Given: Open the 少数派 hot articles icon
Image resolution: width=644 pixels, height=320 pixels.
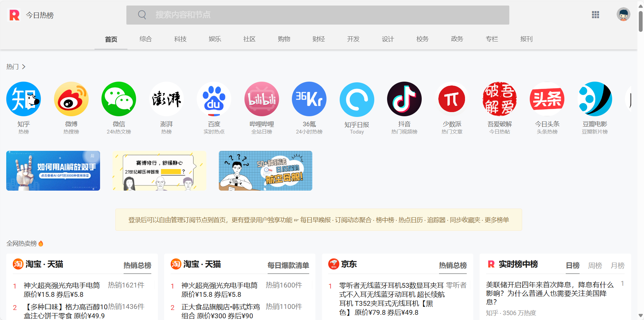Looking at the screenshot, I should 452,99.
